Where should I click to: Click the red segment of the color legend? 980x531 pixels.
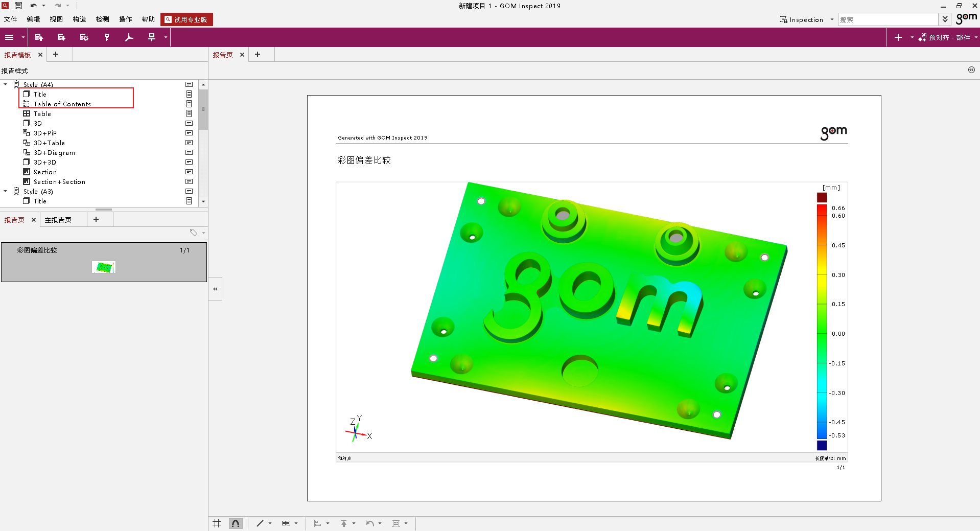pos(822,211)
